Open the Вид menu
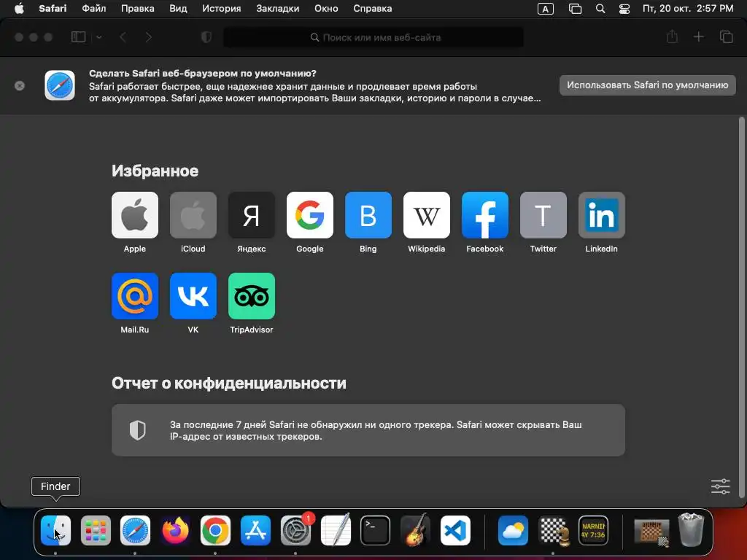Screen dimensions: 747x560 178,8
